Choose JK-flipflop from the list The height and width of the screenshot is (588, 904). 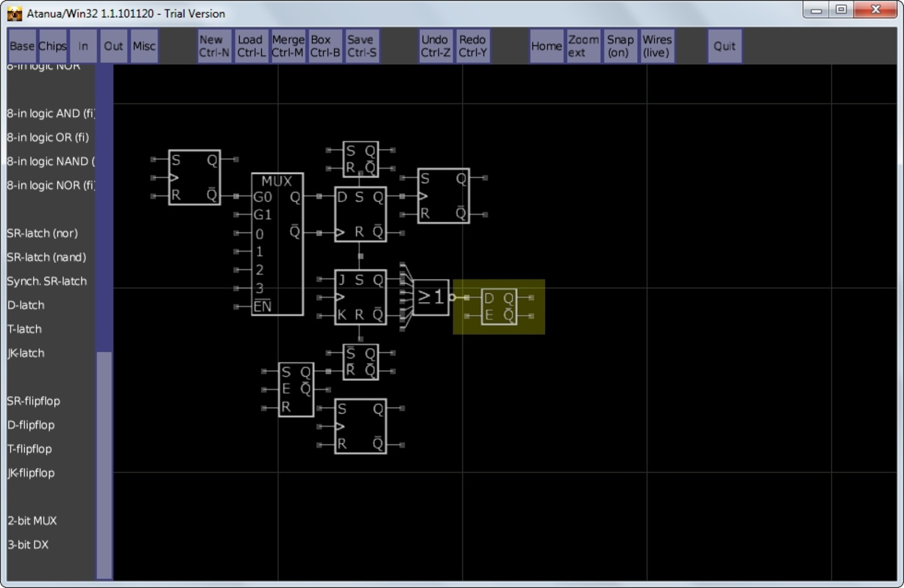pyautogui.click(x=31, y=473)
